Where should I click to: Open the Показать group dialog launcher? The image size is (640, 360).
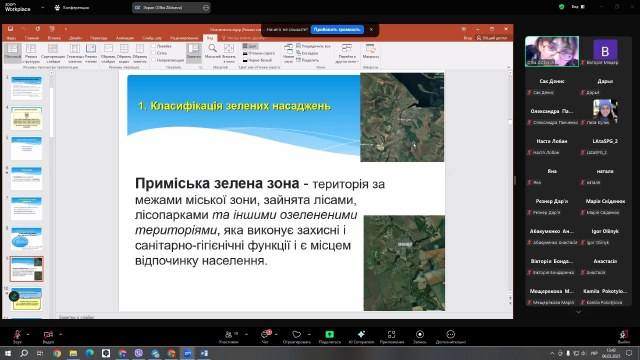(x=200, y=67)
